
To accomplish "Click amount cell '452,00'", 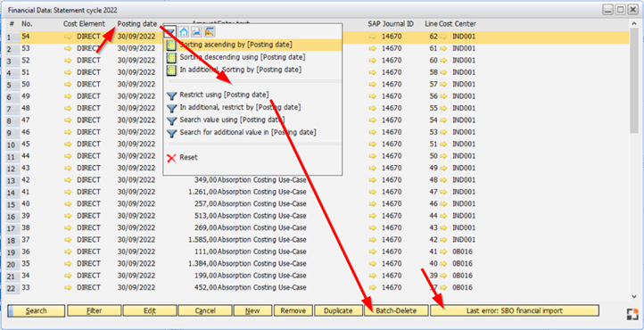I will click(x=205, y=287).
